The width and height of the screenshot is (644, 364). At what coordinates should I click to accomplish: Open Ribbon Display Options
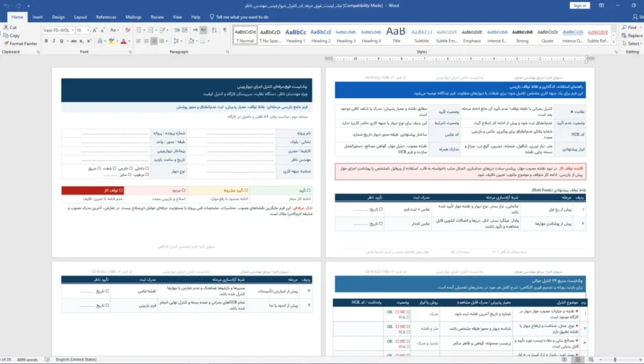601,5
